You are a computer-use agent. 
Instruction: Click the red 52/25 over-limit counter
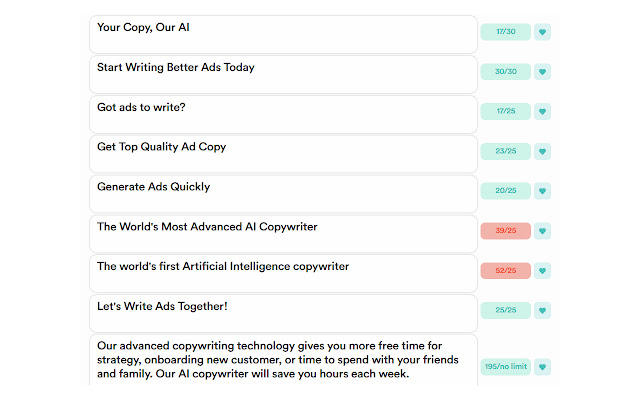(505, 270)
